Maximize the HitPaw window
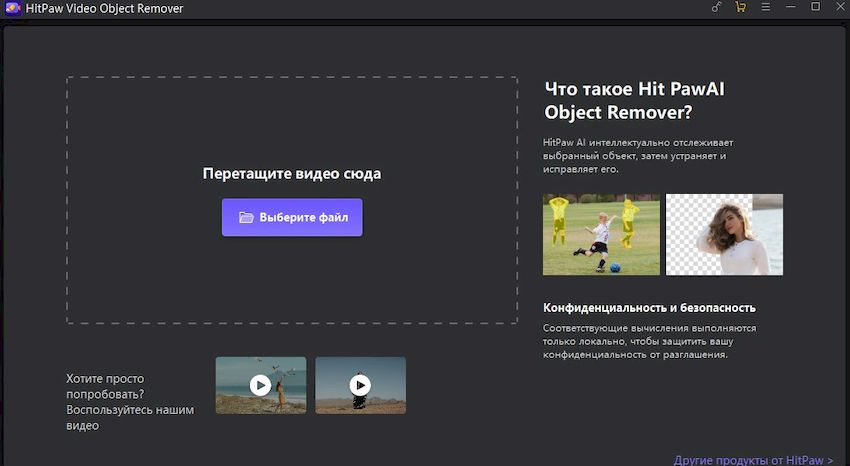850x466 pixels. pyautogui.click(x=815, y=7)
